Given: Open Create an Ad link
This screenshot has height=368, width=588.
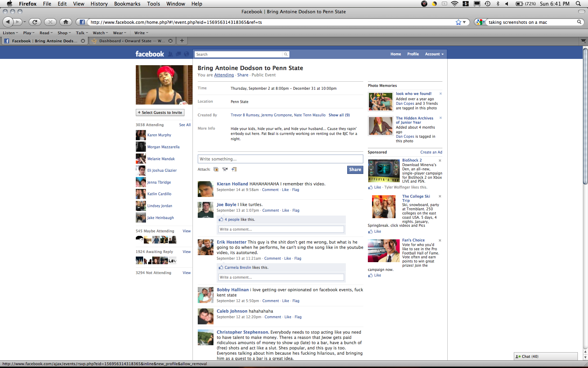Looking at the screenshot, I should (431, 152).
